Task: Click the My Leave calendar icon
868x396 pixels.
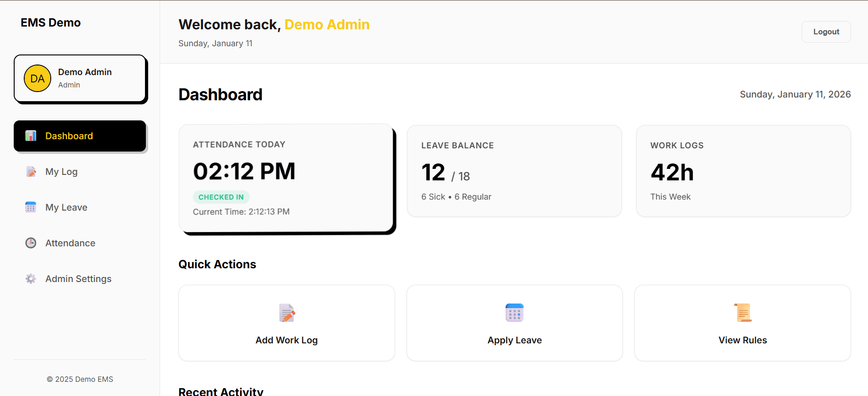Action: coord(30,207)
